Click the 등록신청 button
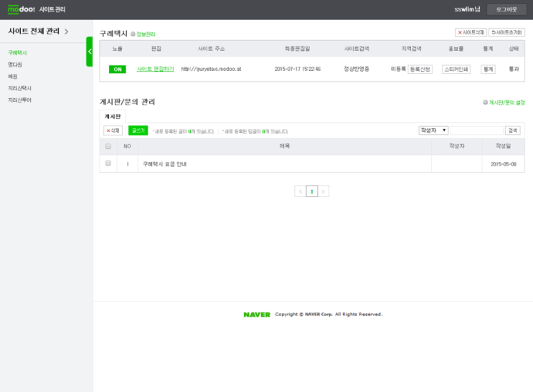 click(x=420, y=70)
